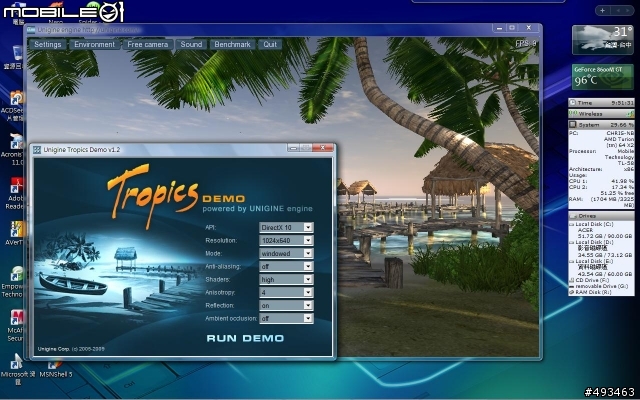
Task: Minimize the Unigine Tropics Demo launcher
Action: point(293,148)
